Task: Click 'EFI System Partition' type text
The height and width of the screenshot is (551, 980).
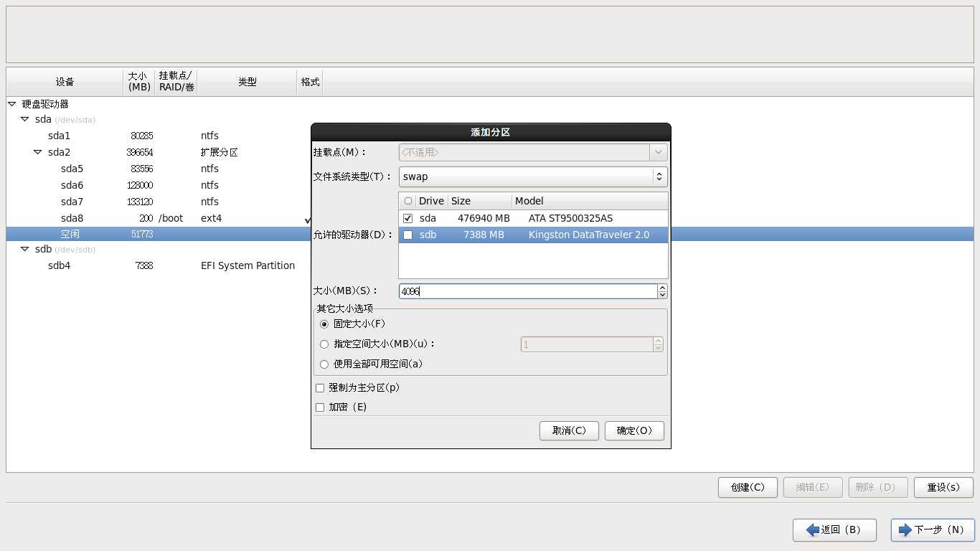Action: 248,265
